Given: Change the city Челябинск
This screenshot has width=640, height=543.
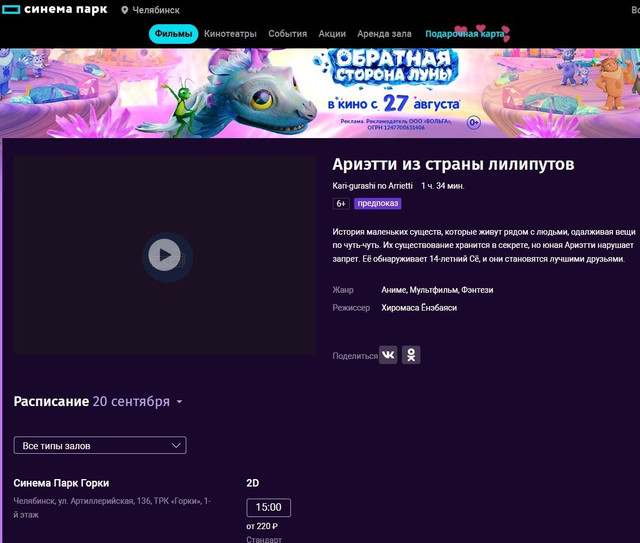Looking at the screenshot, I should point(156,10).
